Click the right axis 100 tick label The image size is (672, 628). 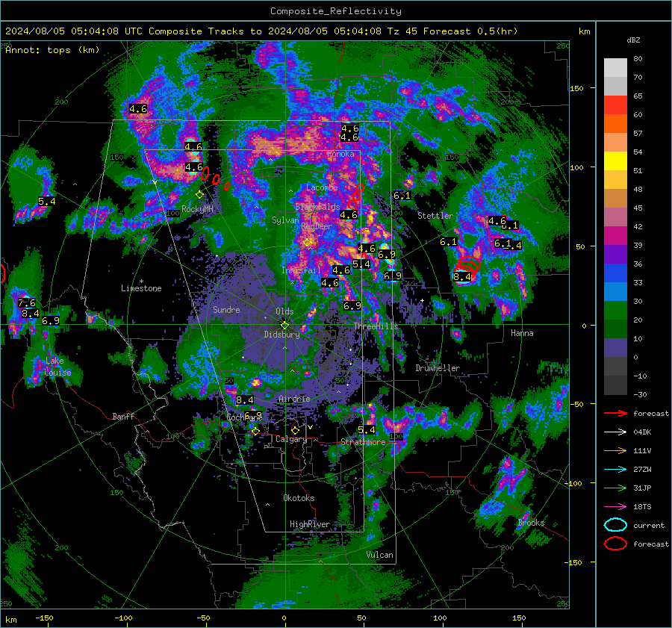pyautogui.click(x=576, y=167)
